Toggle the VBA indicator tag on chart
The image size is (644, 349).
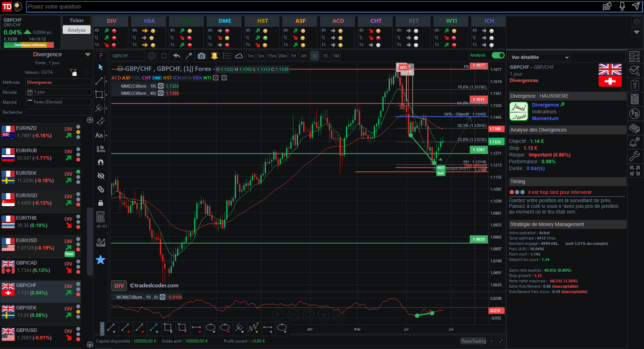[x=197, y=78]
